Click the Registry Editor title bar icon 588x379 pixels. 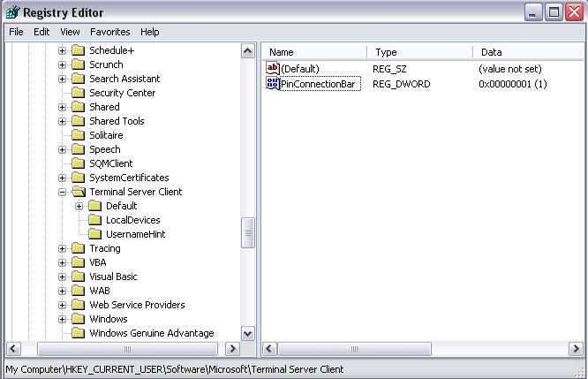click(x=13, y=12)
